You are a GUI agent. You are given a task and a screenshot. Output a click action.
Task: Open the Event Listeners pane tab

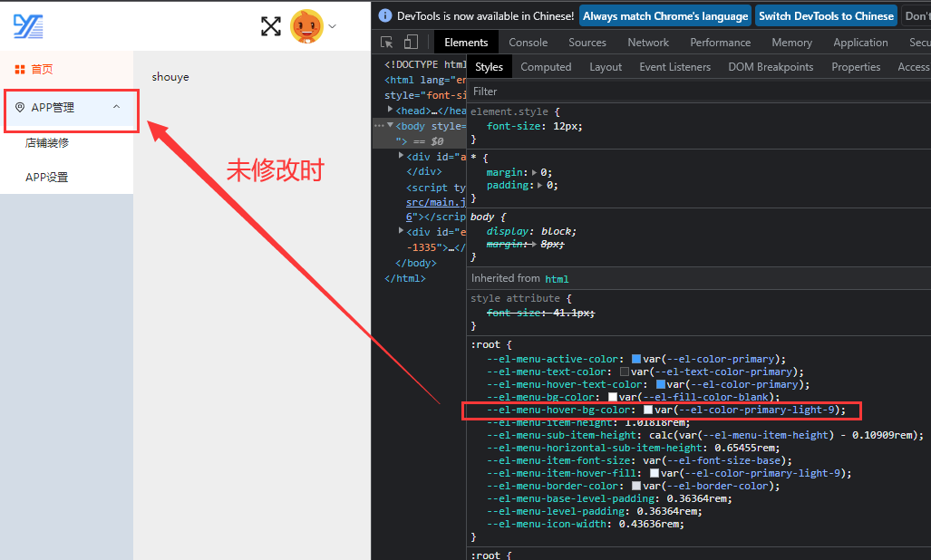(674, 67)
